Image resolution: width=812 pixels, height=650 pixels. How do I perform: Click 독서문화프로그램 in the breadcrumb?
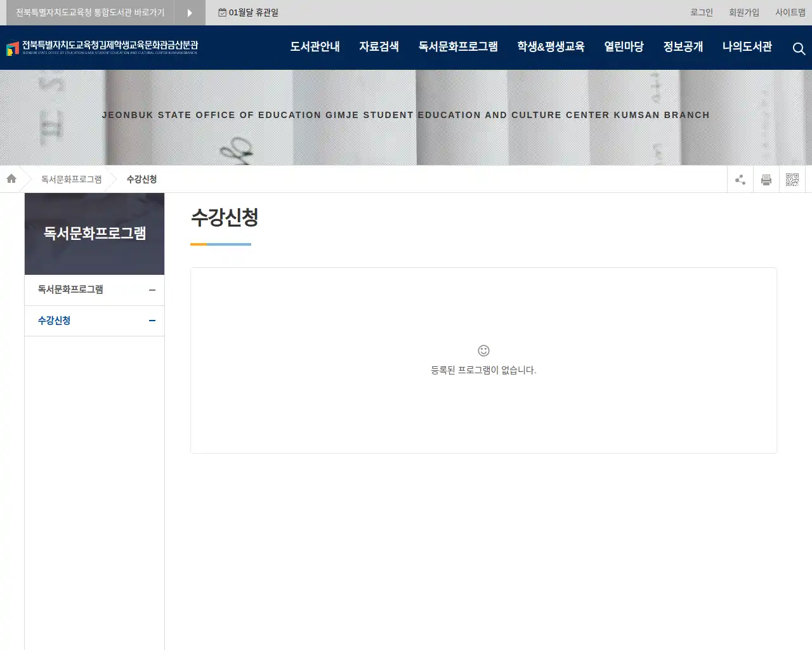coord(72,179)
